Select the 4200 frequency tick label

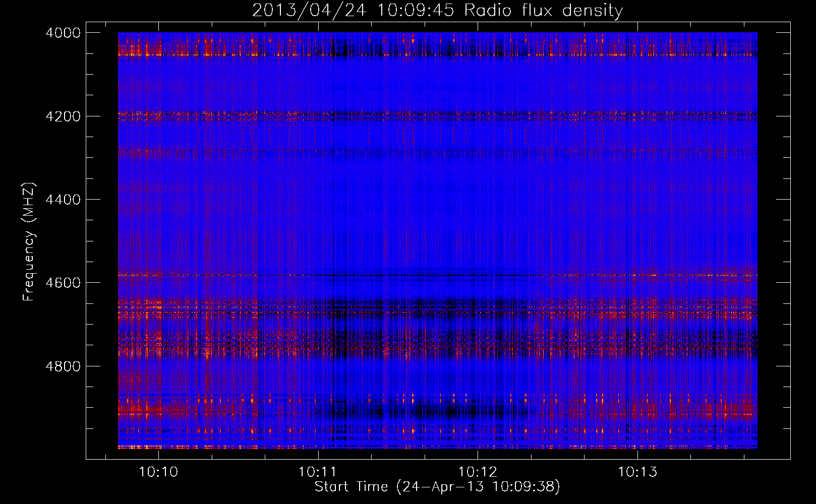63,116
